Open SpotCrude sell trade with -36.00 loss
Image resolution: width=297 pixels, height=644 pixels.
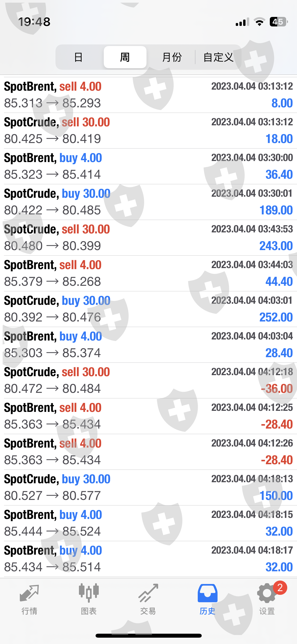point(148,380)
